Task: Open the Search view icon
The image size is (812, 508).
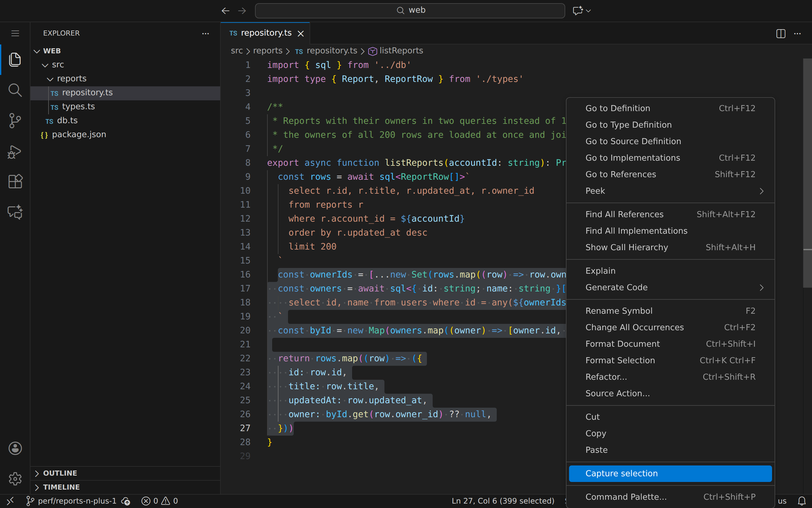Action: point(15,90)
